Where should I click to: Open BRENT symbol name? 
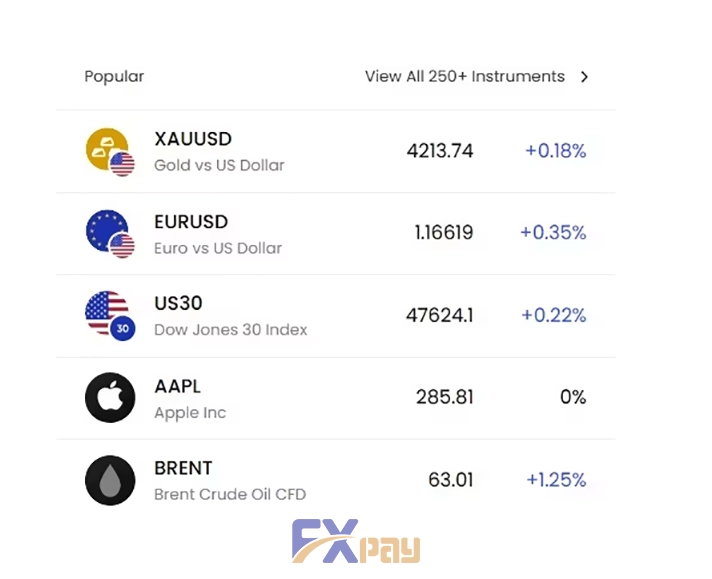tap(183, 468)
